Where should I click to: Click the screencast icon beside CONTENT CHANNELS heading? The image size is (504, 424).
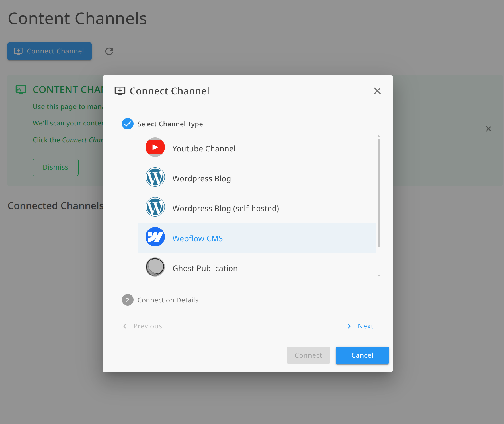pos(21,89)
